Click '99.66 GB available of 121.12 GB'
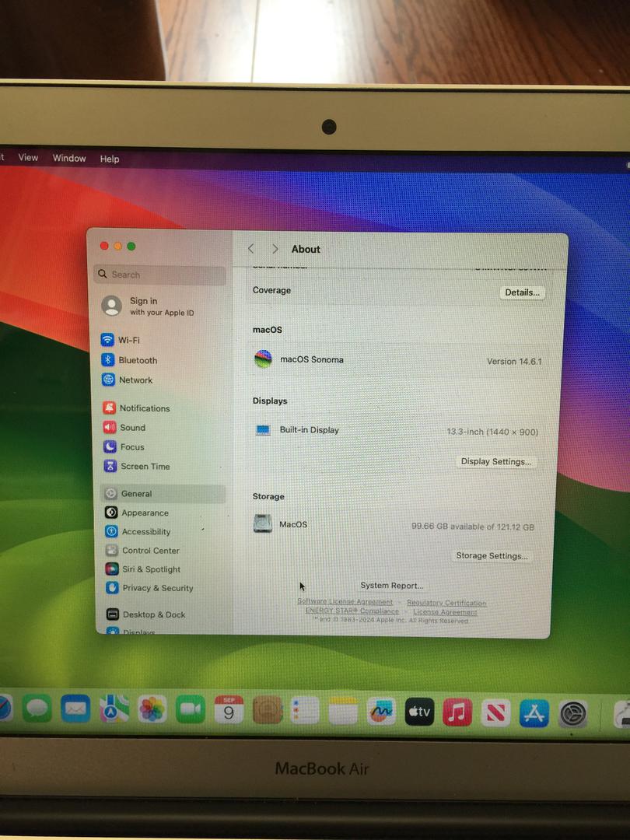Screen dimensions: 630x840 click(x=473, y=527)
